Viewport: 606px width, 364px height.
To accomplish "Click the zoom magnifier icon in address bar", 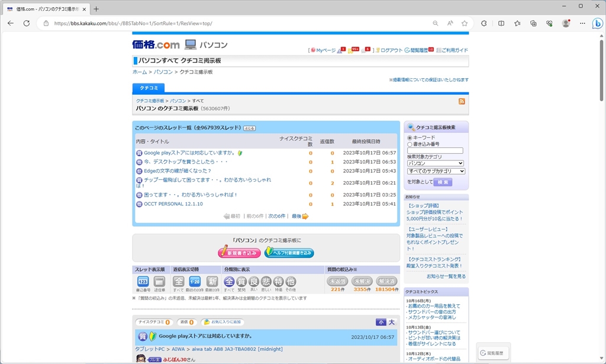I will (x=436, y=23).
